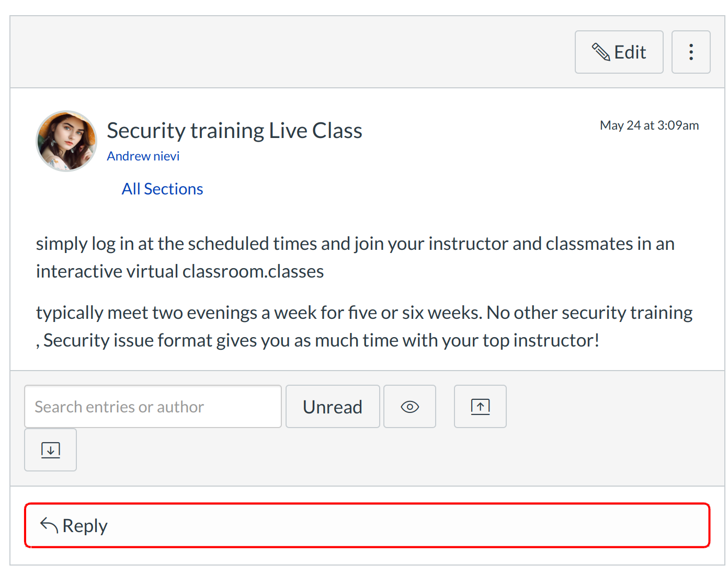Screen dimensions: 728x576
Task: Click the downward arrow tray icon button
Action: (51, 450)
